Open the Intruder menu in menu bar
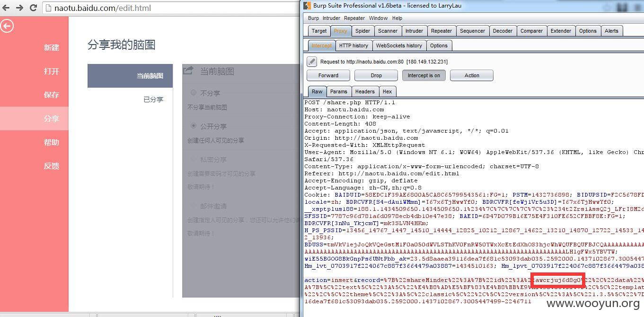644x317 pixels. (x=331, y=18)
